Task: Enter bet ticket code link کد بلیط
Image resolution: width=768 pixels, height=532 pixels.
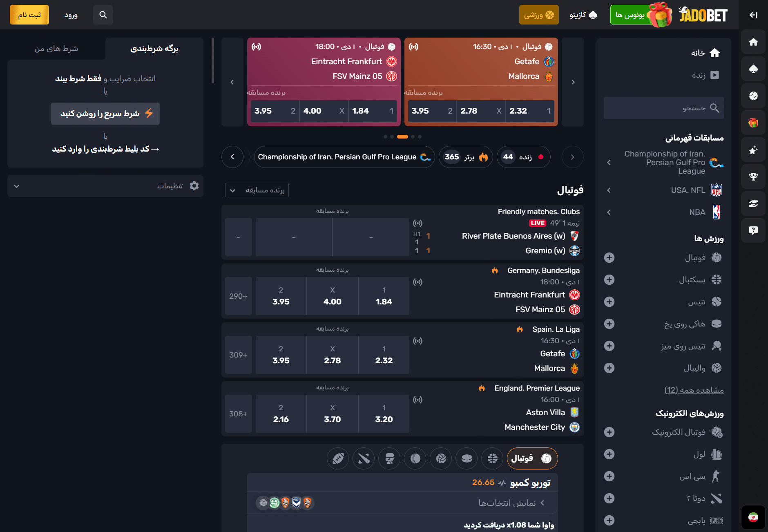Action: coord(105,149)
